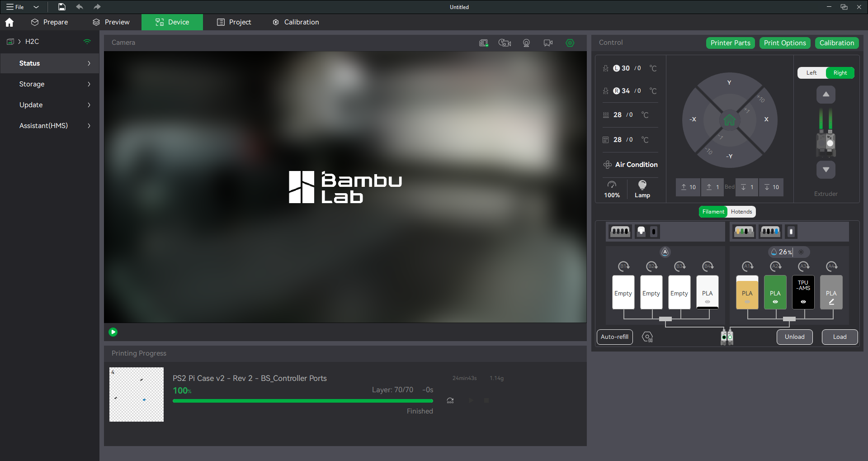Select the Filament toggle

point(713,212)
